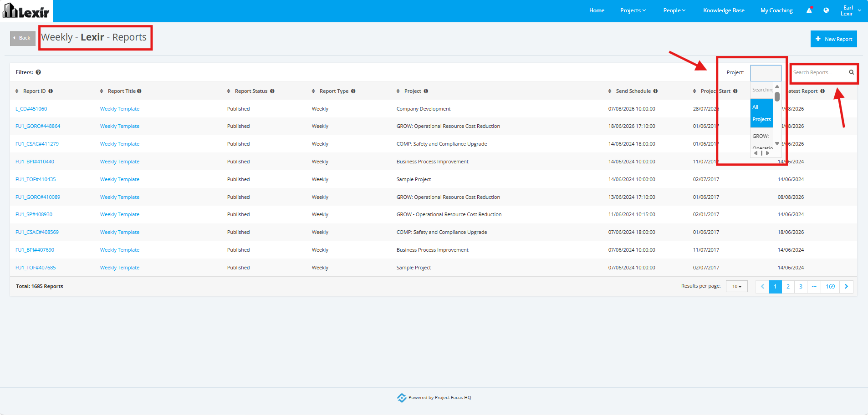This screenshot has height=415, width=868.
Task: Choose All Projects in the Project dropdown
Action: click(x=761, y=113)
